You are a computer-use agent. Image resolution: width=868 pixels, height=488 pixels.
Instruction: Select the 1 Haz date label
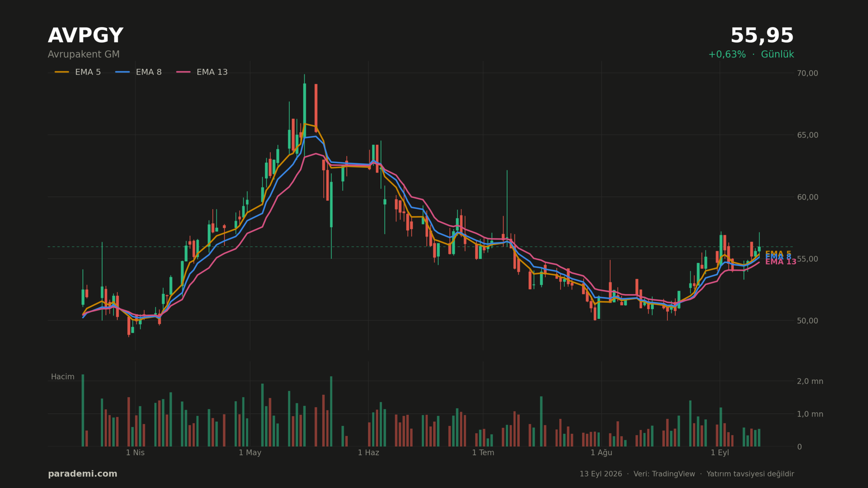(x=368, y=453)
